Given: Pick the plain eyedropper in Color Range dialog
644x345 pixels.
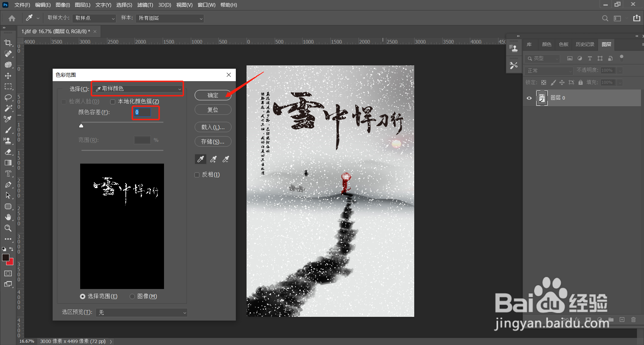Looking at the screenshot, I should coord(201,159).
